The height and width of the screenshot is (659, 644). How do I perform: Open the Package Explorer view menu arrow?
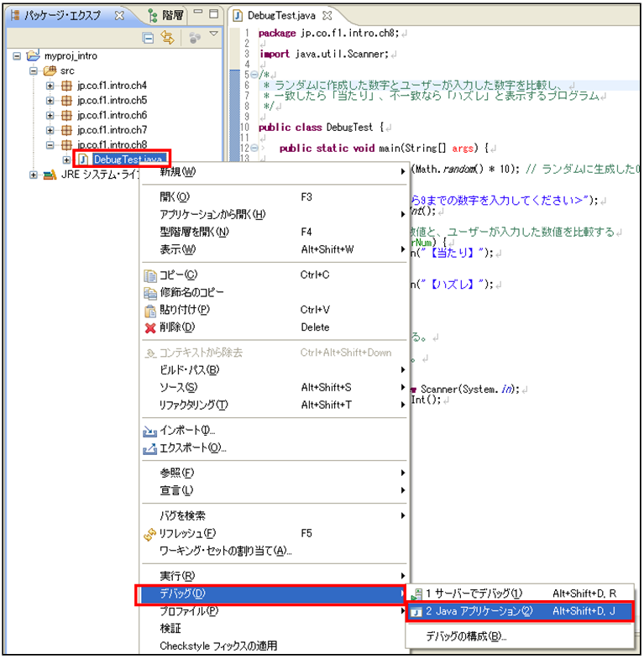(213, 34)
